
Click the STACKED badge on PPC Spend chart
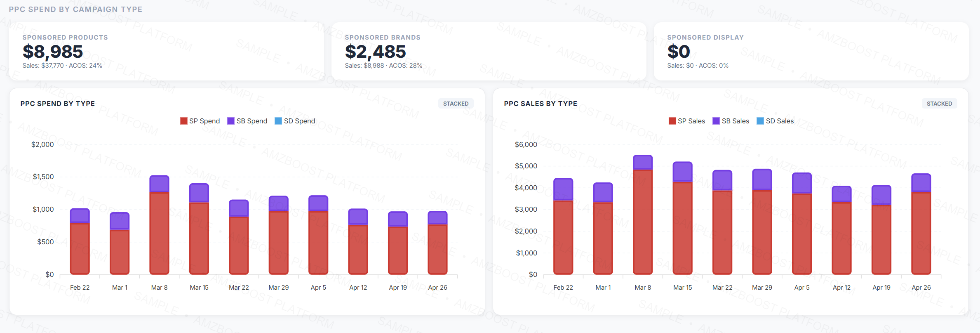coord(456,104)
